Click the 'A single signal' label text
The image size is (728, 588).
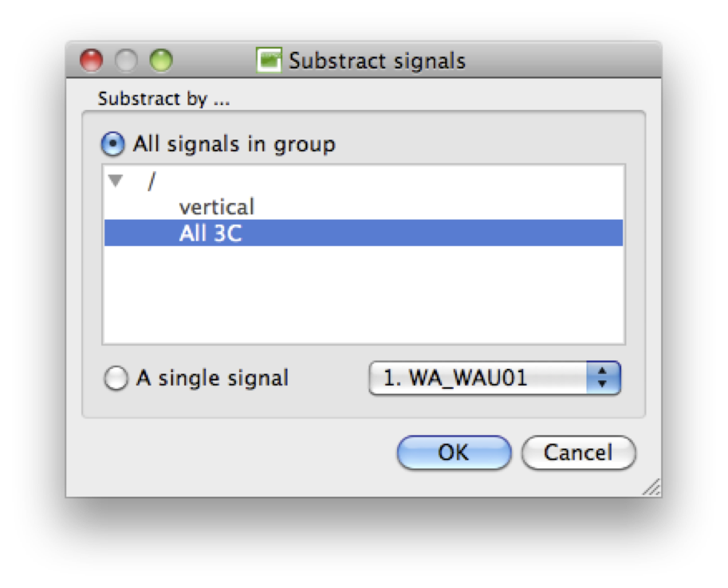(x=212, y=378)
